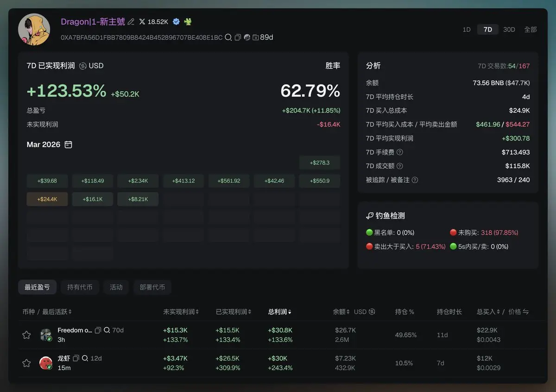Click the 3963 / 240 tracked count

pos(513,180)
